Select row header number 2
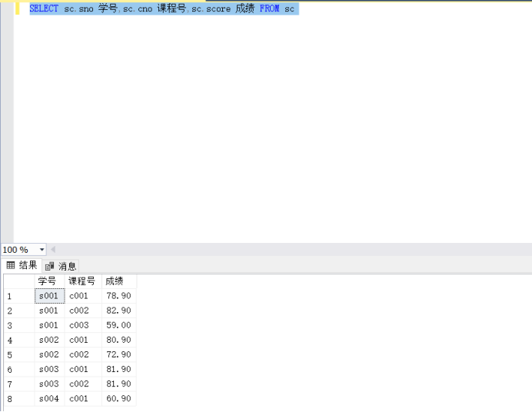The image size is (532, 412). [x=19, y=311]
